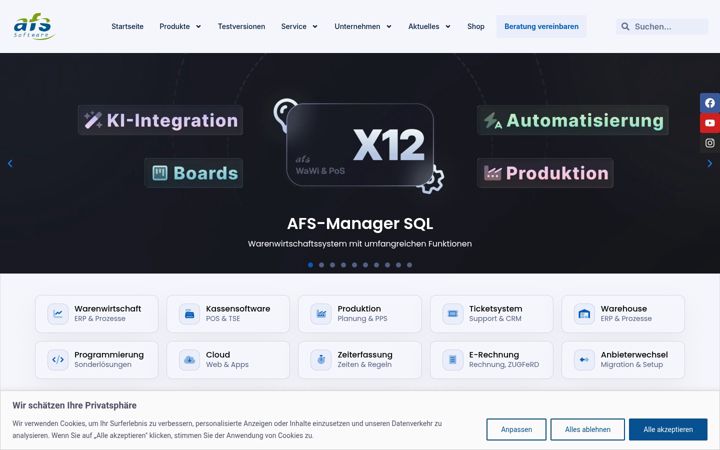Image resolution: width=720 pixels, height=450 pixels.
Task: Expand the Unternehmen dropdown arrow
Action: tap(389, 27)
